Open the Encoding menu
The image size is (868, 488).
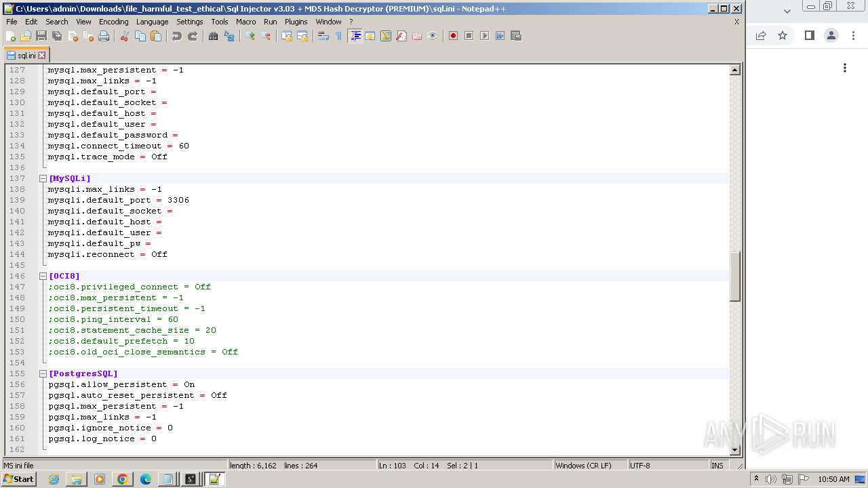113,22
